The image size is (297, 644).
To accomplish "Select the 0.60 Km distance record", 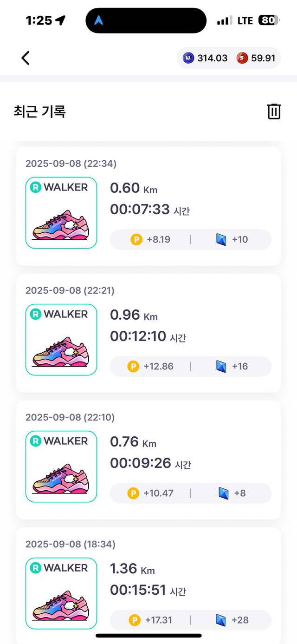I will click(x=134, y=188).
